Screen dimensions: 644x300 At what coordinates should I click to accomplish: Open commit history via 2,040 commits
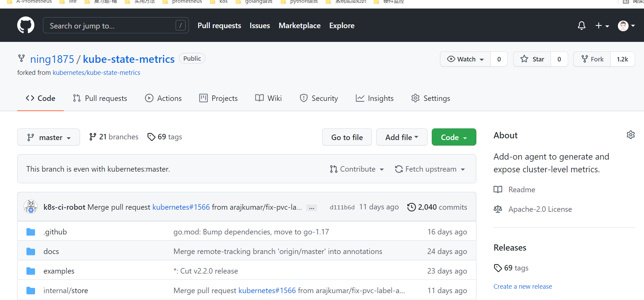click(x=437, y=207)
